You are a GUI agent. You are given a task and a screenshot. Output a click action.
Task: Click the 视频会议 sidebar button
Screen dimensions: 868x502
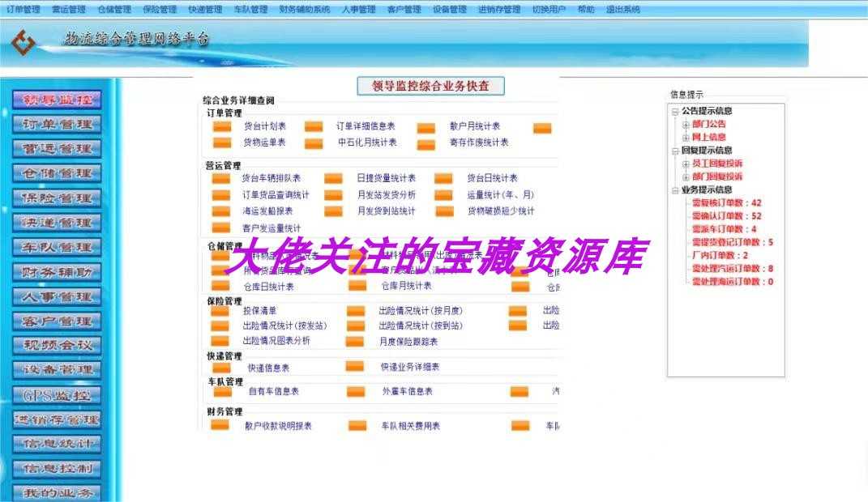pyautogui.click(x=57, y=346)
